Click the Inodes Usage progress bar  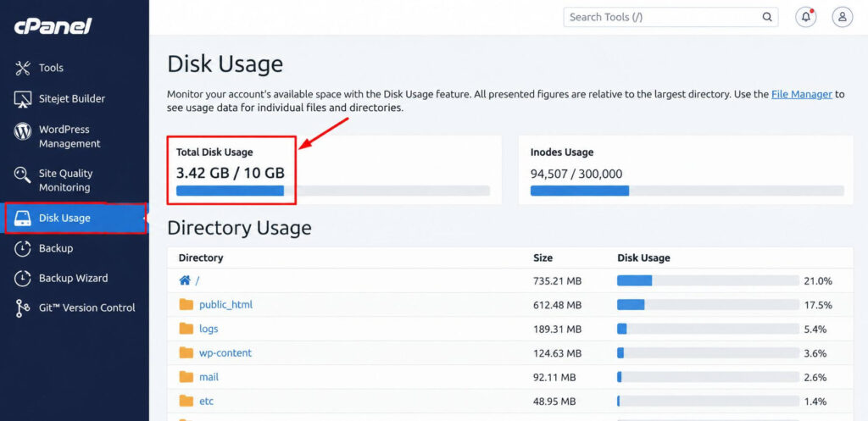coord(687,191)
